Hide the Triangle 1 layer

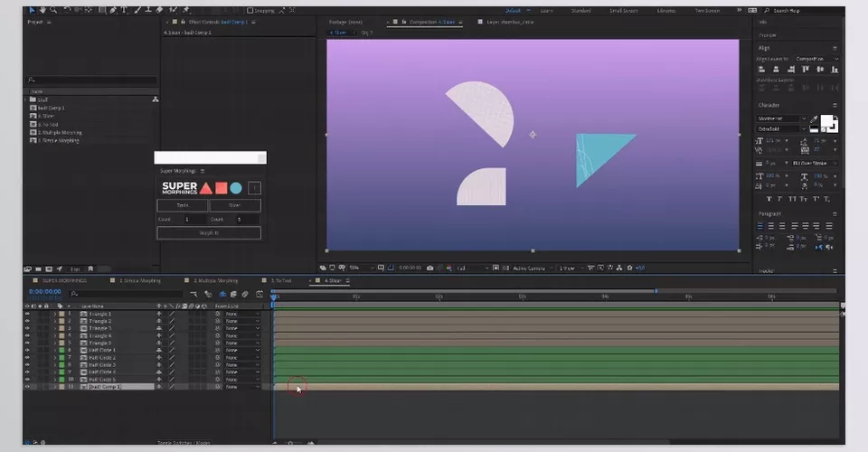(27, 314)
